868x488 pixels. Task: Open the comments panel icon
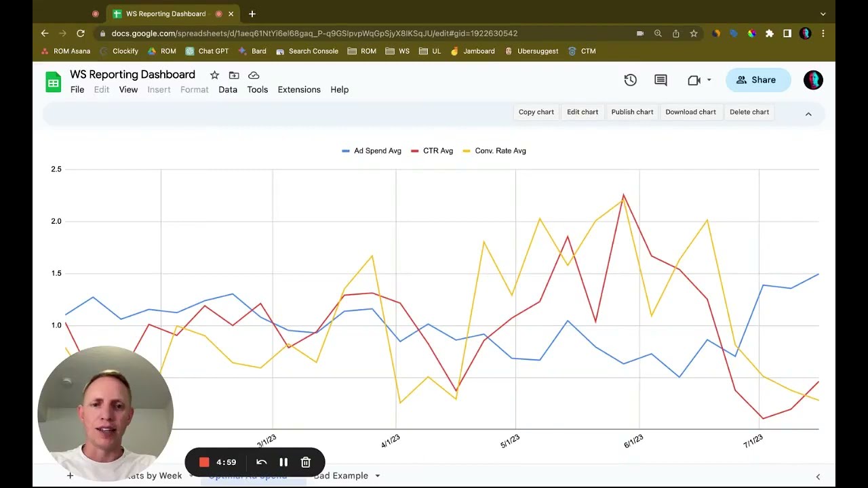pyautogui.click(x=660, y=80)
